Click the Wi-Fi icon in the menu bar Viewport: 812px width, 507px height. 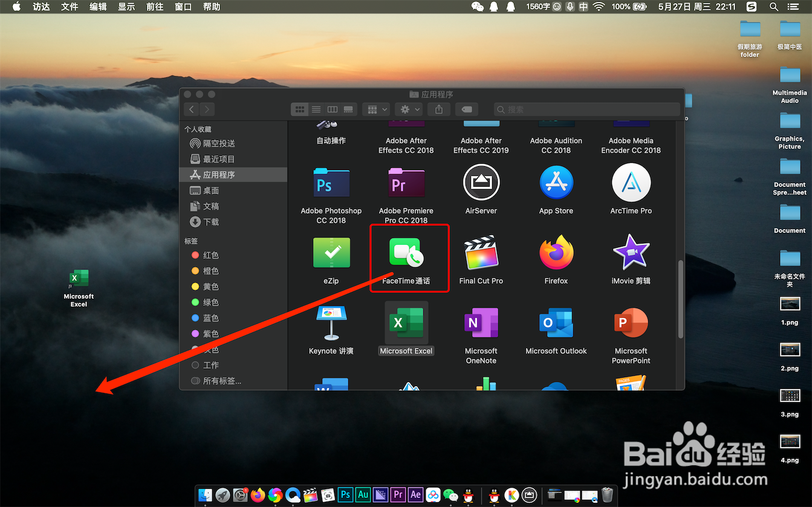click(599, 7)
